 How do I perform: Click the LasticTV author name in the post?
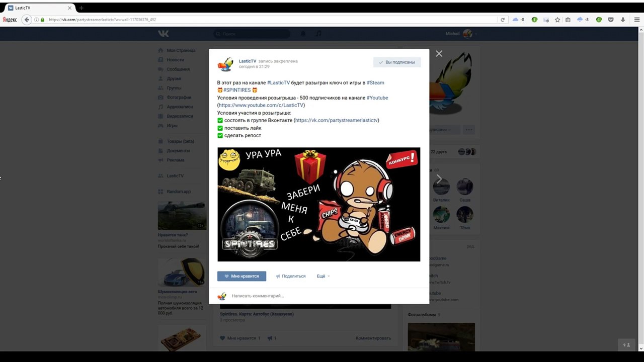click(x=248, y=61)
